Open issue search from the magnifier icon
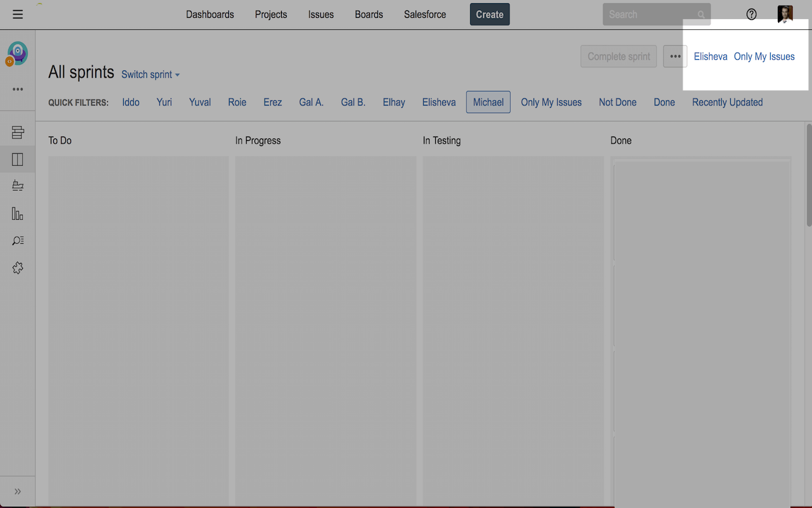Image resolution: width=812 pixels, height=508 pixels. (17, 241)
